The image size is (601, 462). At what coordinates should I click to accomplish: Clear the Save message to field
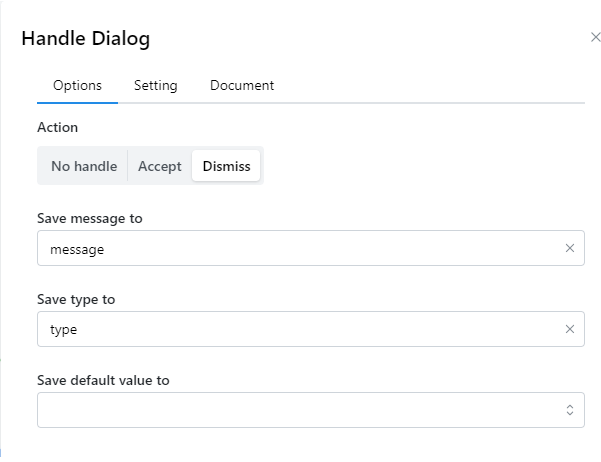pos(569,249)
